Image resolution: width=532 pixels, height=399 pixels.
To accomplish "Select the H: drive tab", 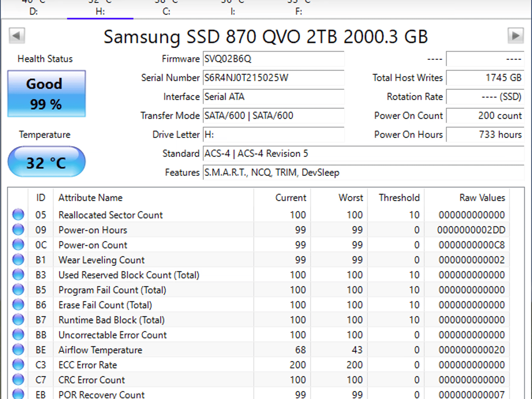I will [100, 9].
